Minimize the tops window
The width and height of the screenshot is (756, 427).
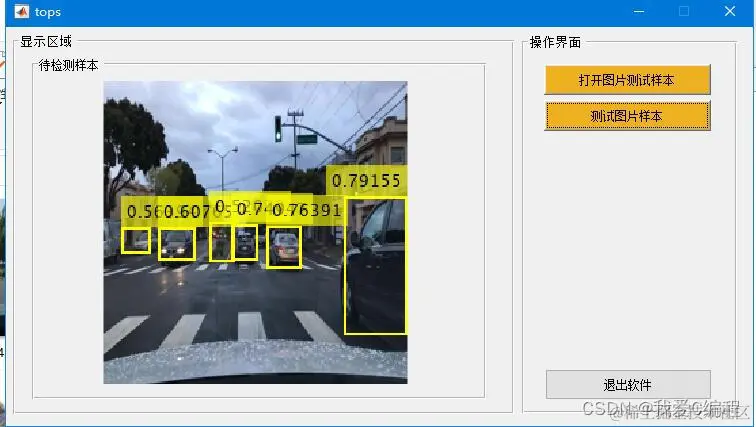[x=639, y=12]
